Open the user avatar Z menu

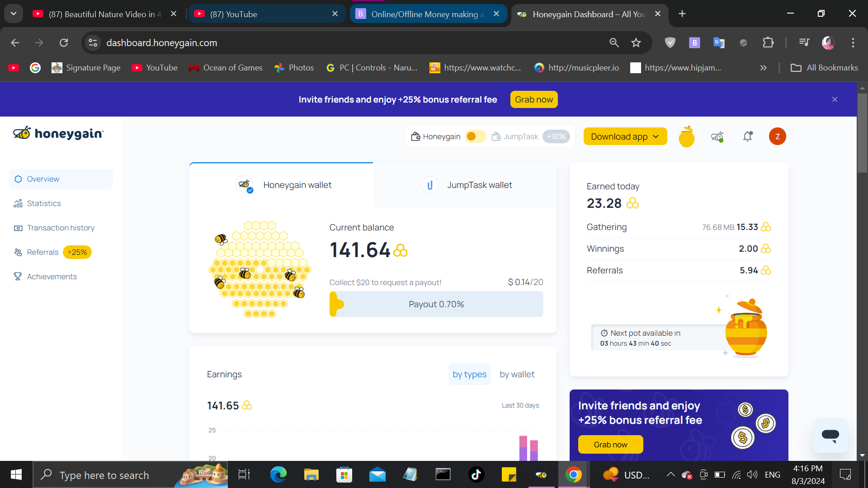click(x=777, y=136)
